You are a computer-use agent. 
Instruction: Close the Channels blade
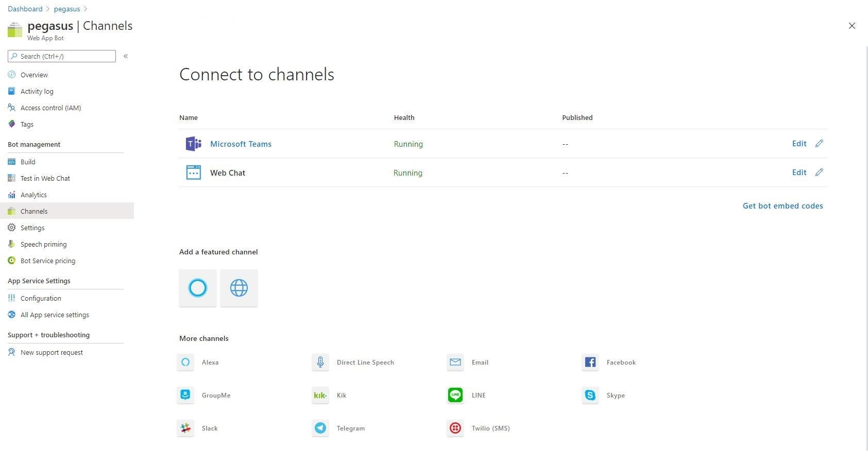click(852, 26)
